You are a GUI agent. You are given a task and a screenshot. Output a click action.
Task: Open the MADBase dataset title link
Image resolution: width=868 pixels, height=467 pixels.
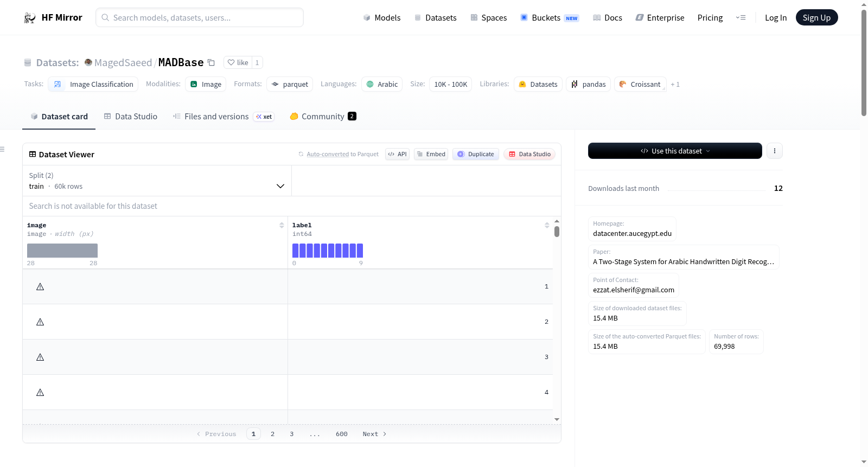(181, 63)
